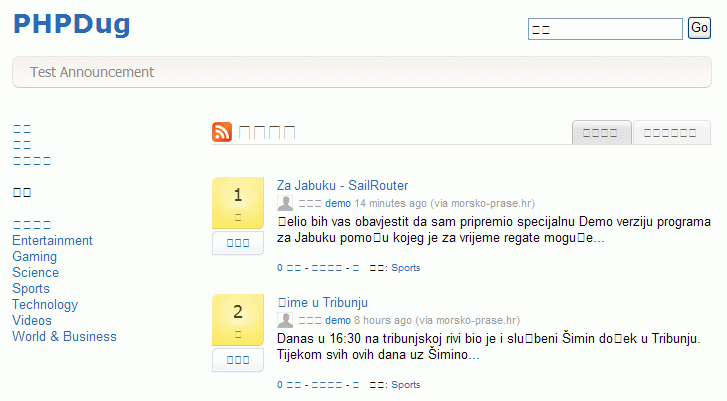This screenshot has height=401, width=727.
Task: Click the second top link in left sidebar
Action: [22, 145]
